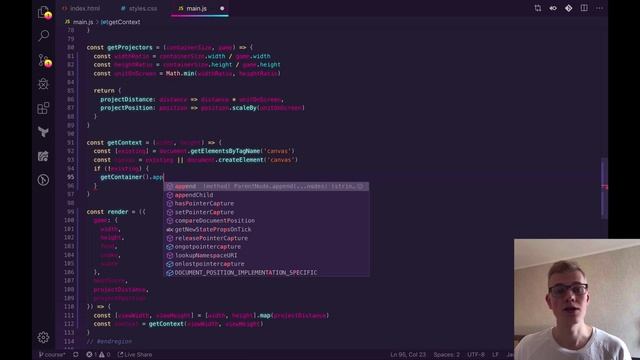Viewport: 640px width, 360px height.
Task: Open the errors and warnings count
Action: click(x=98, y=355)
